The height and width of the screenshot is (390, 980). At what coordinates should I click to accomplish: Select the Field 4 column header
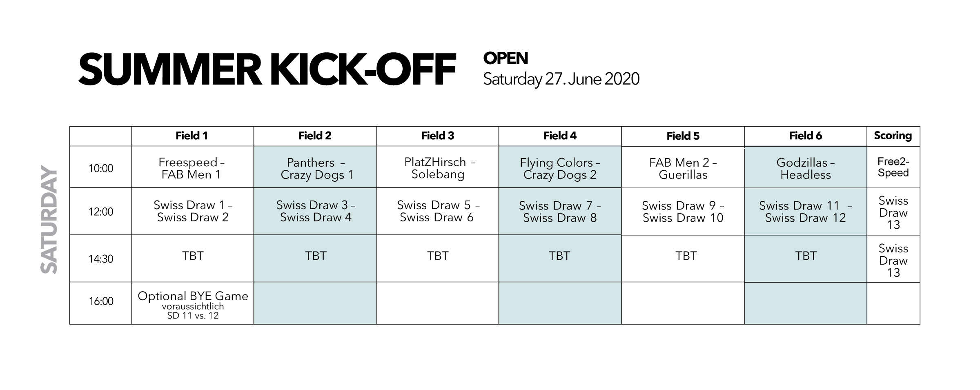click(x=560, y=136)
